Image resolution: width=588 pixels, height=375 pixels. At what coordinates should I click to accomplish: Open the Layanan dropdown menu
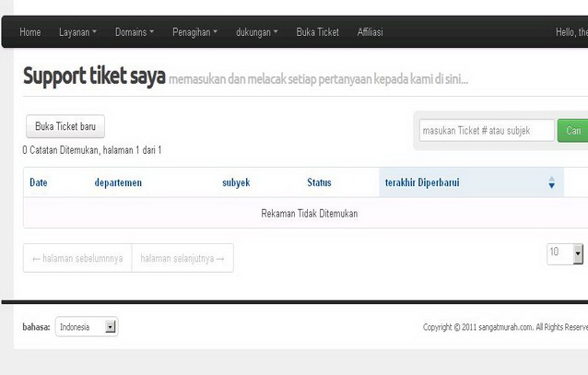[77, 32]
